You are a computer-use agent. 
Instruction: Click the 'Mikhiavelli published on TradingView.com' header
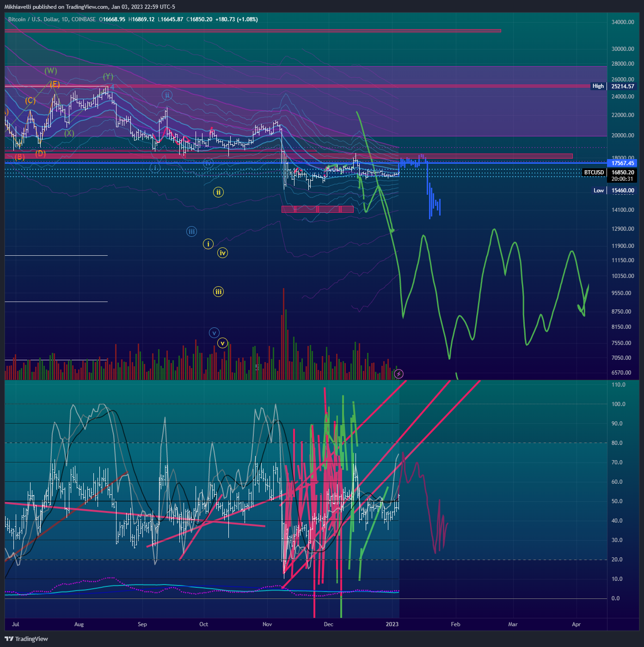56,7
